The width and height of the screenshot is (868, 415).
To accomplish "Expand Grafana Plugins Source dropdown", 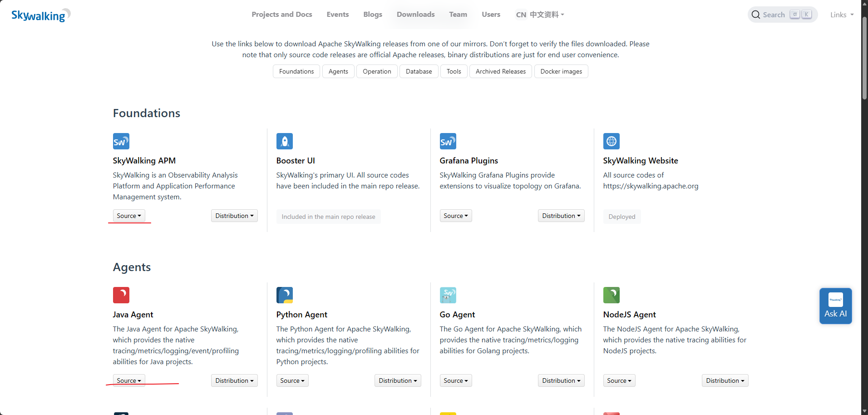I will click(456, 216).
